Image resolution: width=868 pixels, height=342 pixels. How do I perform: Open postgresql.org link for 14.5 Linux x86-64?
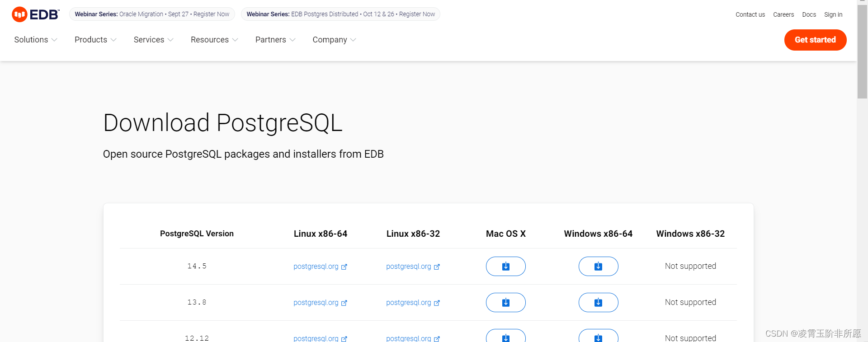320,267
